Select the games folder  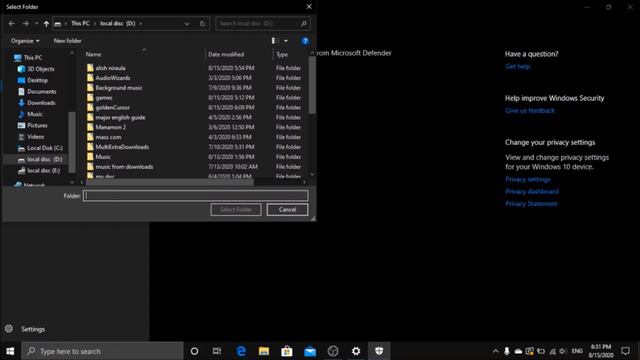(104, 98)
